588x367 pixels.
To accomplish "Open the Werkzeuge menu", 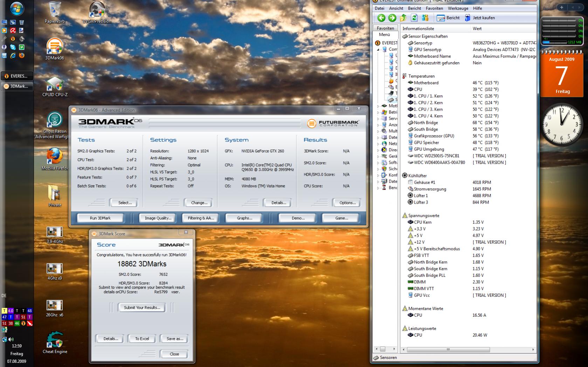I will [x=458, y=8].
